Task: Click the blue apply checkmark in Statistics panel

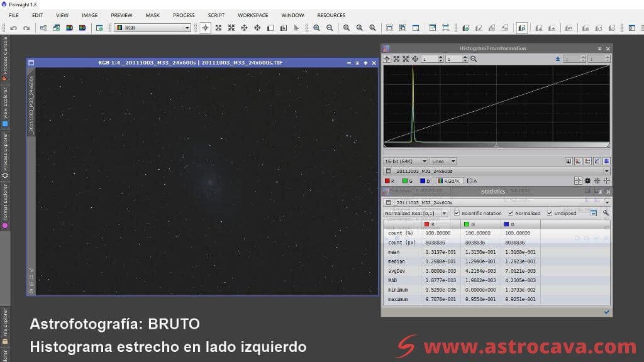Action: coord(606,312)
